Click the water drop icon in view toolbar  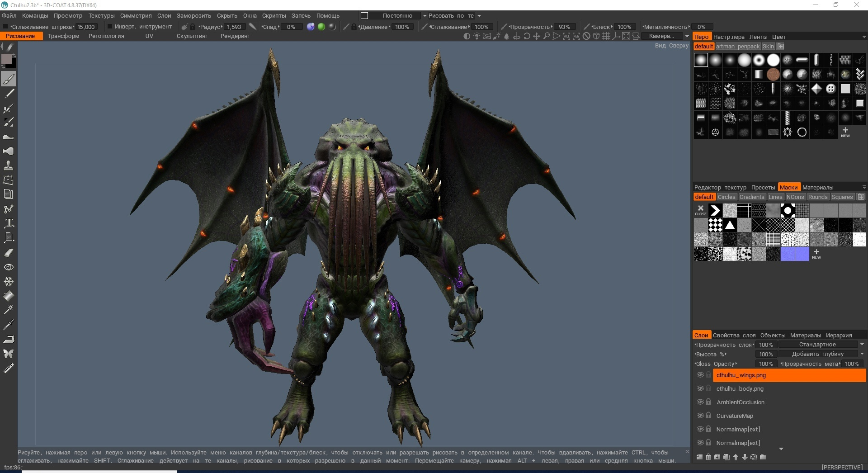(506, 36)
